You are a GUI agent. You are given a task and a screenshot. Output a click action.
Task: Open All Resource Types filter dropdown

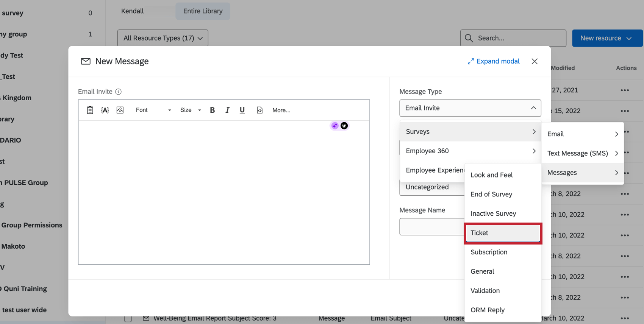pyautogui.click(x=163, y=38)
